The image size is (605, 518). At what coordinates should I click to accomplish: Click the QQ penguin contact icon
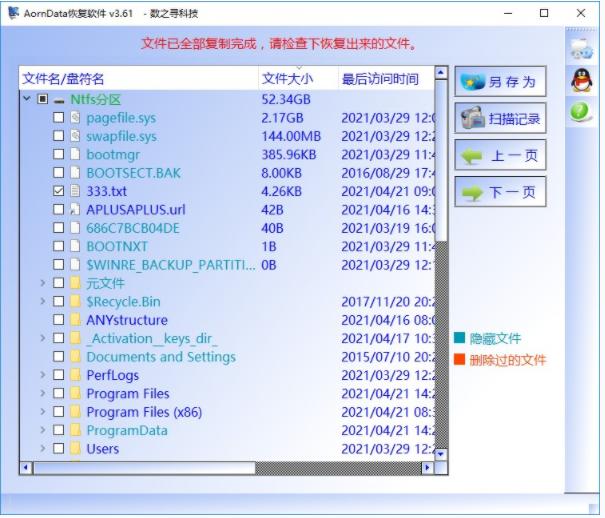(581, 81)
